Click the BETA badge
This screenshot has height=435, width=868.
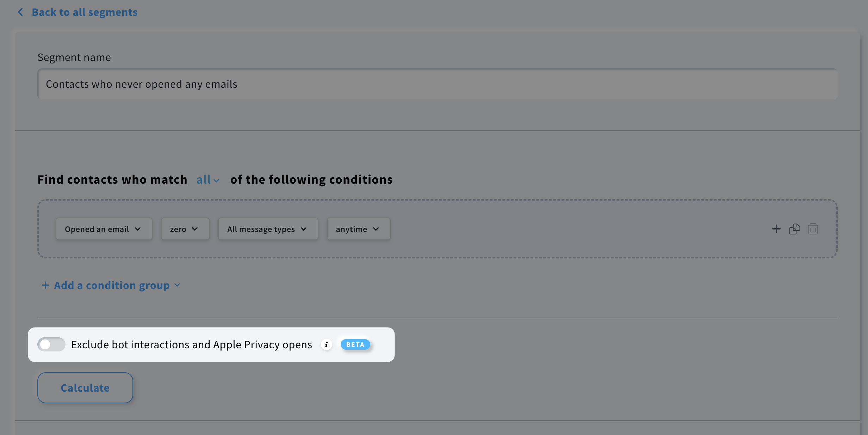[355, 344]
